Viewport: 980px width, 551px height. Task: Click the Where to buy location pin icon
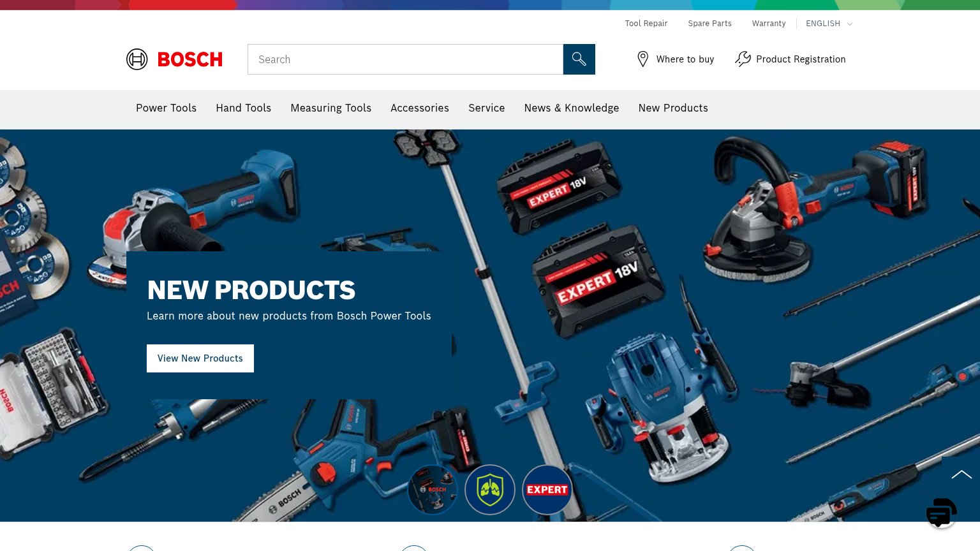click(643, 59)
